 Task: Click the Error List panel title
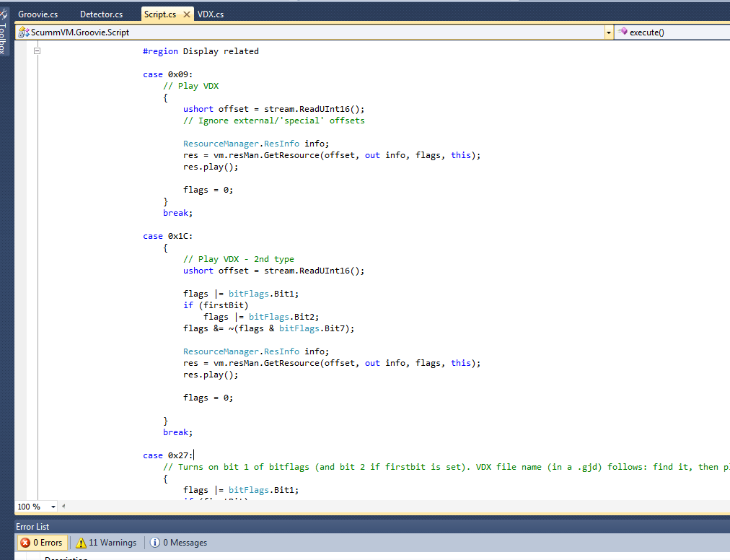coord(32,527)
